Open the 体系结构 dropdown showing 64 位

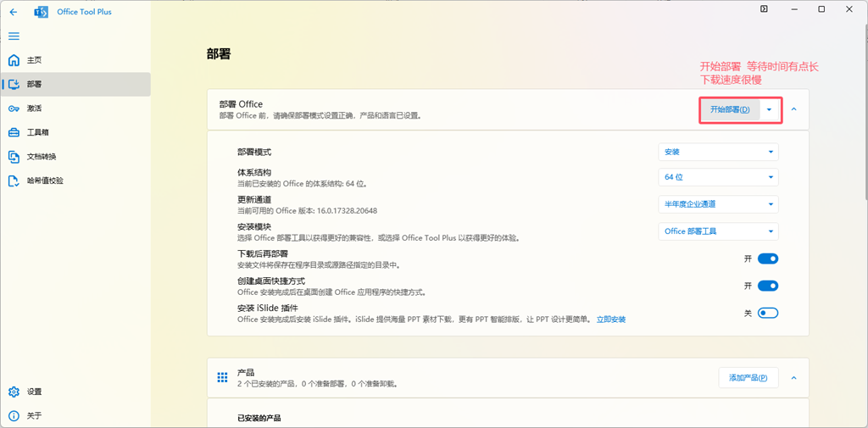pos(718,177)
